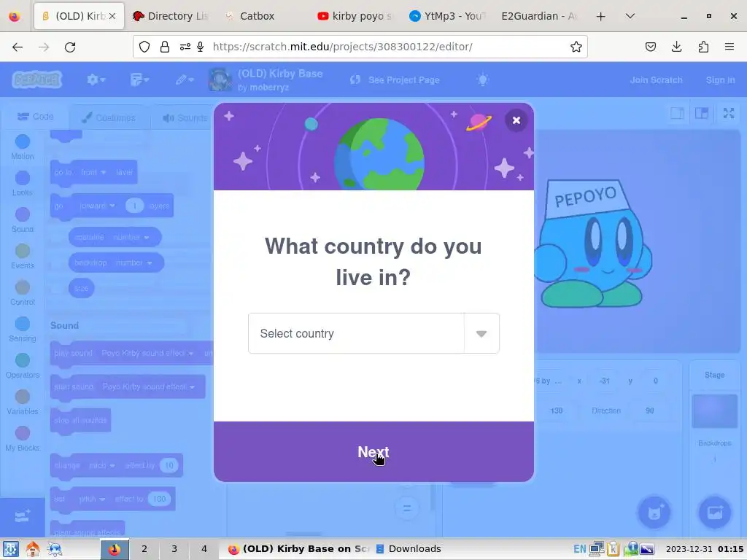Switch to the YtMp3 browser tab
Image resolution: width=747 pixels, height=560 pixels.
coord(447,16)
